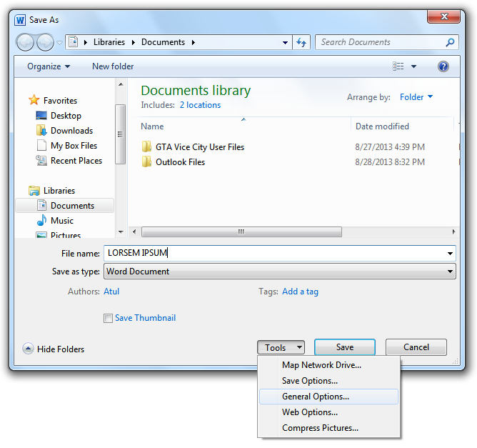This screenshot has height=448, width=477.
Task: Click the Cancel button
Action: [416, 347]
